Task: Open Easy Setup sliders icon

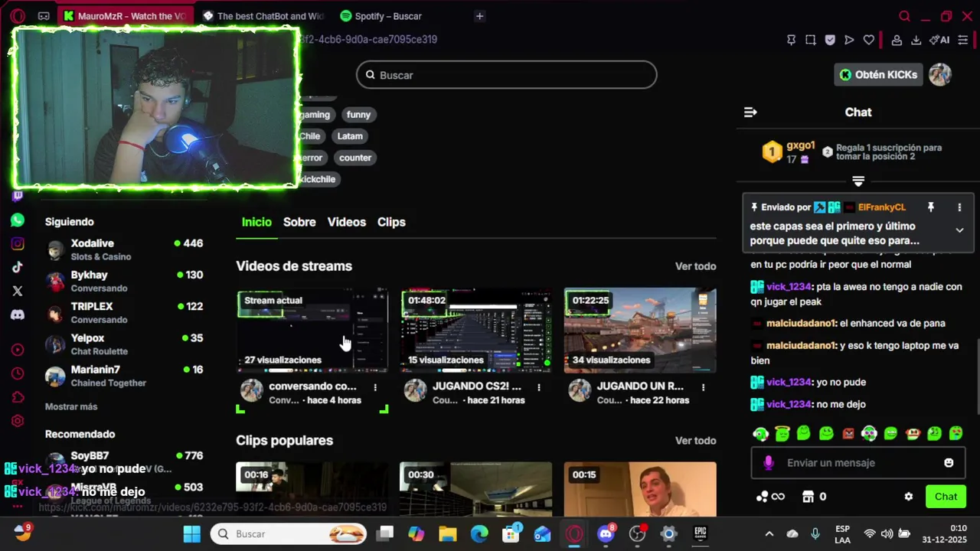Action: click(x=963, y=40)
